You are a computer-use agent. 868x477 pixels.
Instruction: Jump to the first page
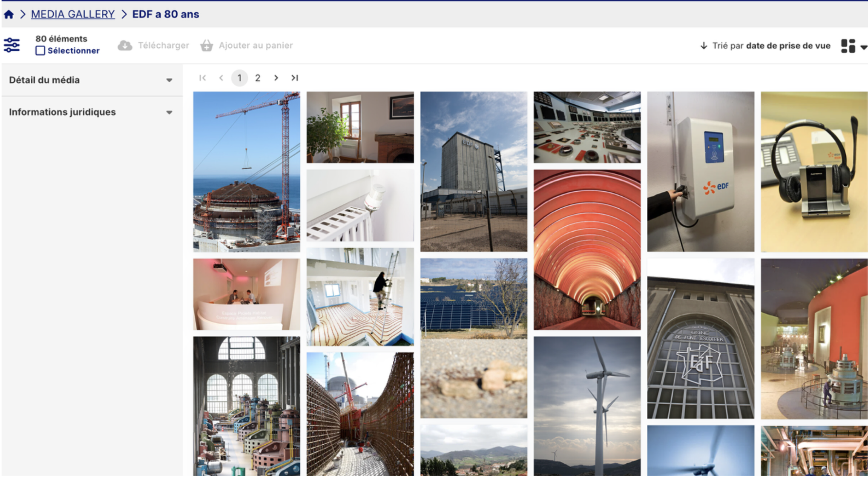[x=203, y=78]
